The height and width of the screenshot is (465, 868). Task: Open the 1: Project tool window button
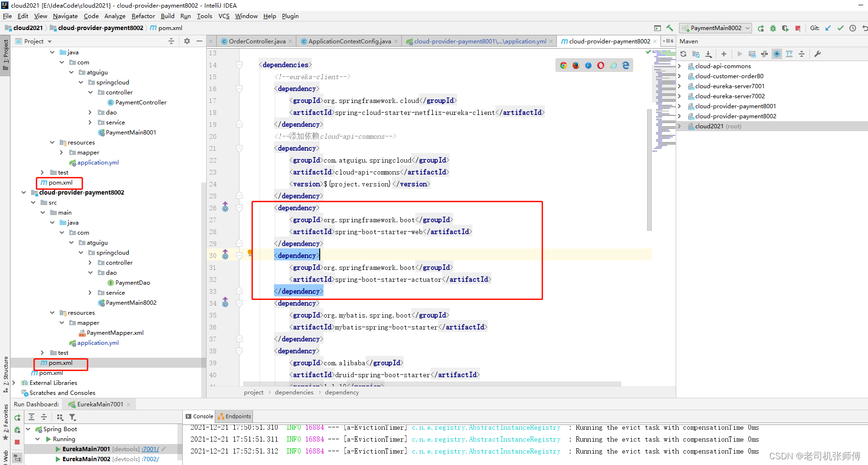[x=5, y=55]
